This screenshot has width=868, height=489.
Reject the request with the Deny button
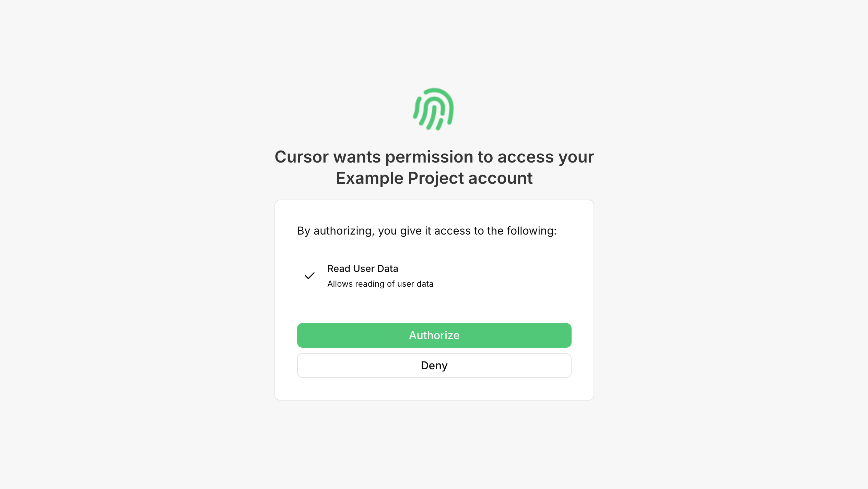(434, 366)
